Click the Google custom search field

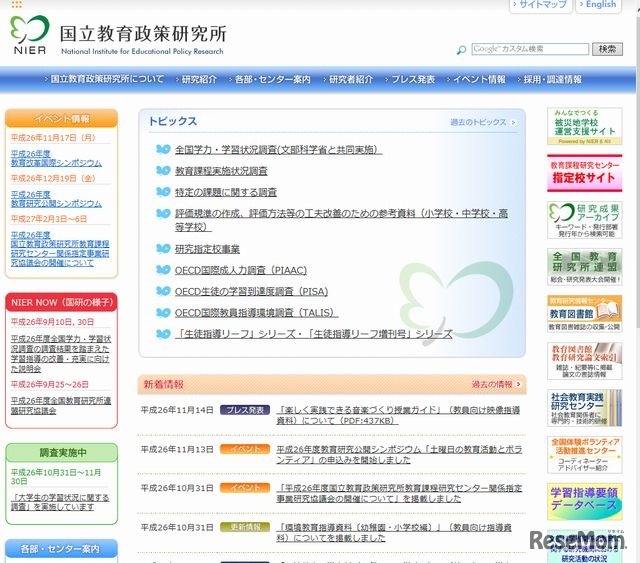coord(530,49)
